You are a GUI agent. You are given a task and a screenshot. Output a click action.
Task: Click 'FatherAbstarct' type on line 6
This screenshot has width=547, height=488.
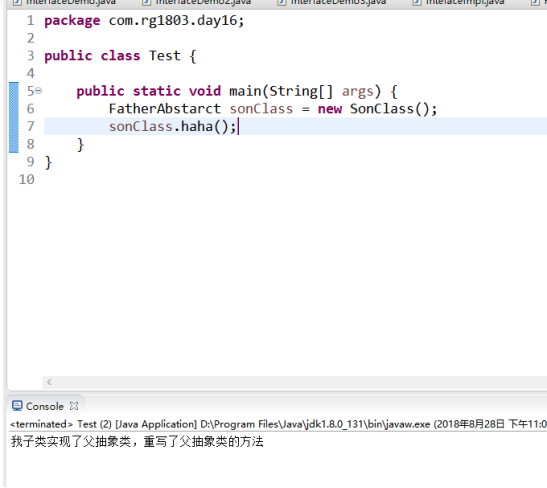(165, 108)
